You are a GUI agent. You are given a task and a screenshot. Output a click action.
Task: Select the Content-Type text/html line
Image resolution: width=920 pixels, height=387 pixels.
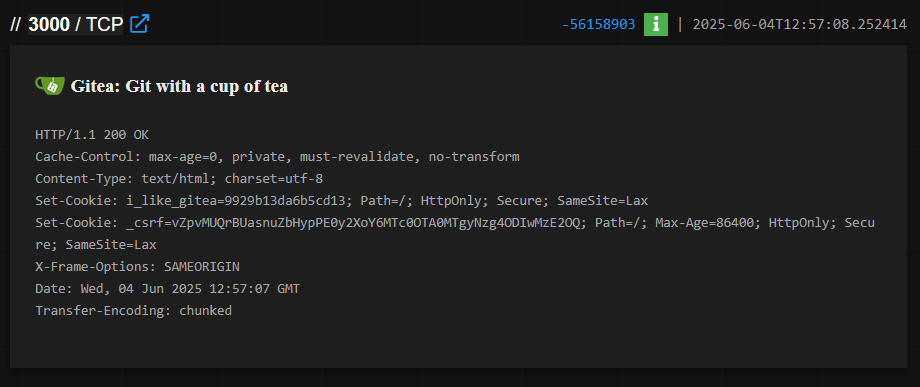(179, 179)
